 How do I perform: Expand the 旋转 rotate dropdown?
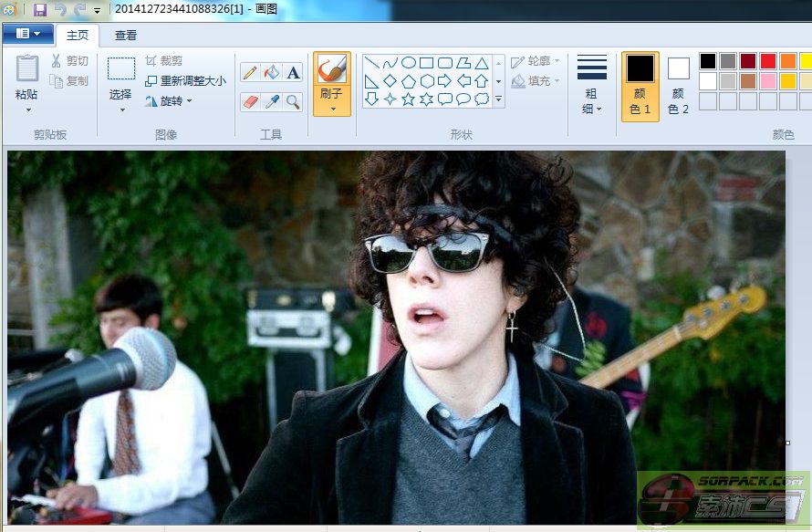point(169,101)
